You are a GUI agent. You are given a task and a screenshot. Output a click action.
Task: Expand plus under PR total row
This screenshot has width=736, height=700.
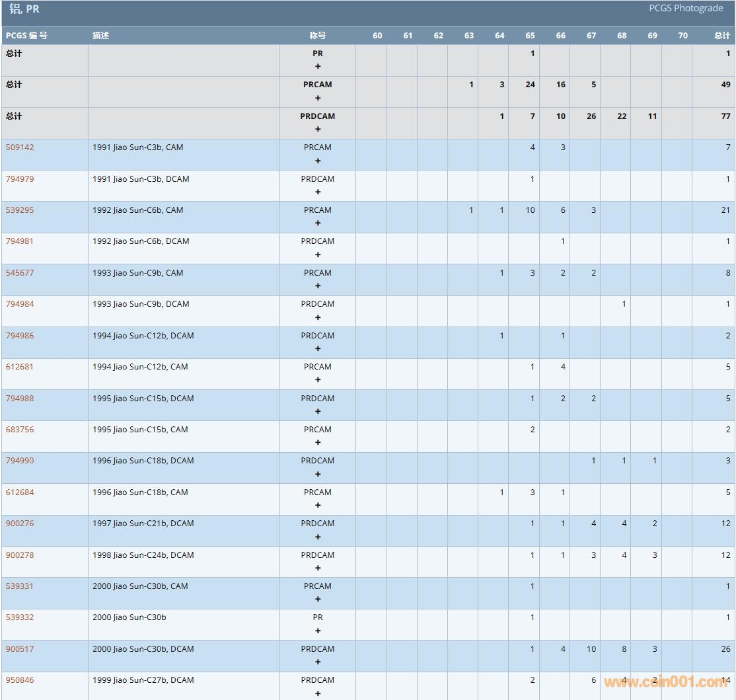tap(318, 67)
